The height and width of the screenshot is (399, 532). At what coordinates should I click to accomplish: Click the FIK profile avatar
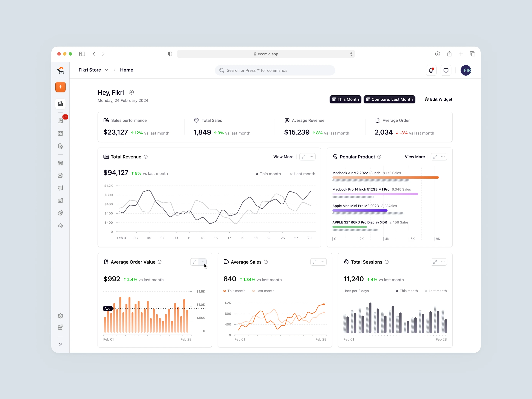coord(466,70)
